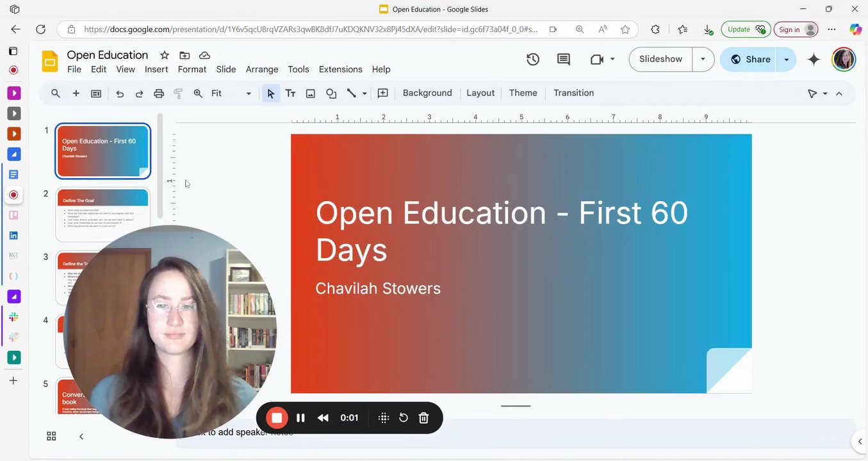This screenshot has height=461, width=868.
Task: Delete the current screen recording
Action: 423,418
